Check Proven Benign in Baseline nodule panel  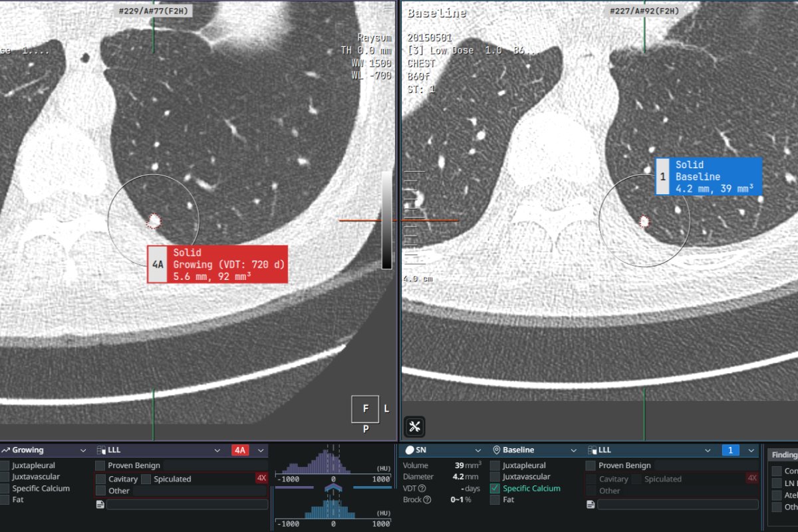(591, 465)
